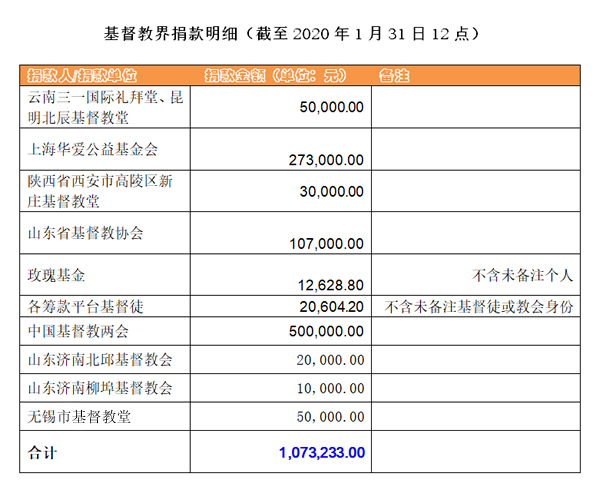Select the 山东济南柳埠基督教会 cell
Viewport: 600px width, 487px height.
(99, 387)
